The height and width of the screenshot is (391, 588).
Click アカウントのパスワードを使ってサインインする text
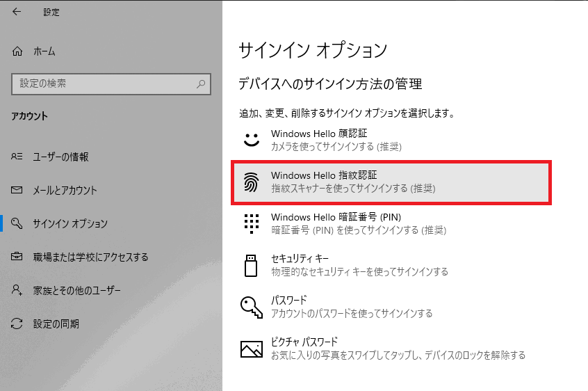352,313
